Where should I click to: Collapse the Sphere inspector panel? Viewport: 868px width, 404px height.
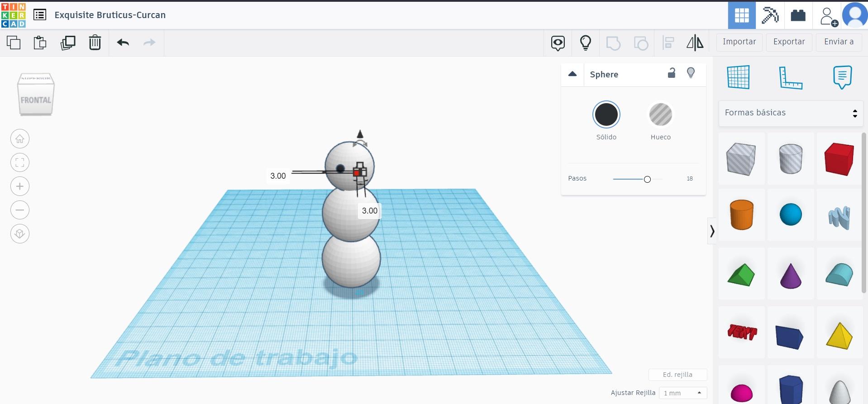572,74
